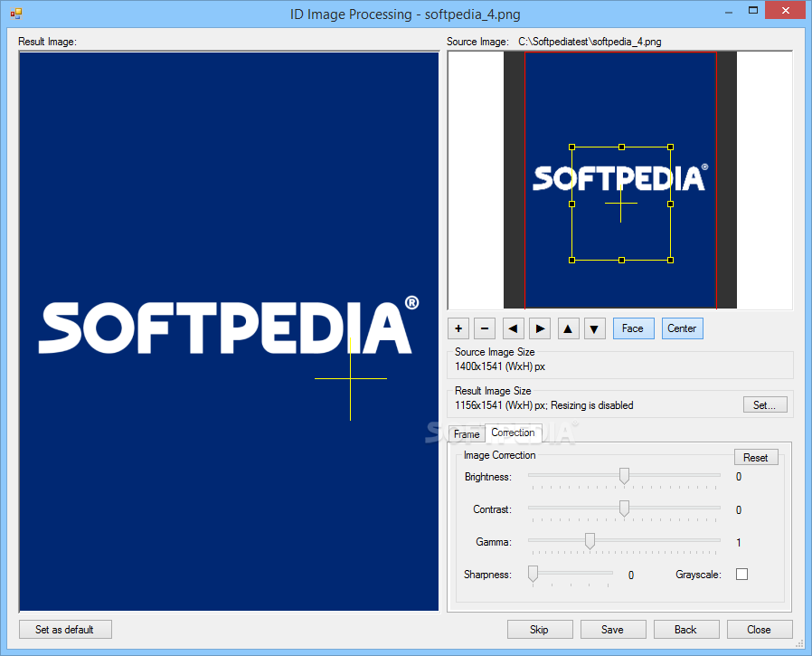Switch to the Frame tab
Viewport: 812px width, 656px height.
[x=467, y=434]
